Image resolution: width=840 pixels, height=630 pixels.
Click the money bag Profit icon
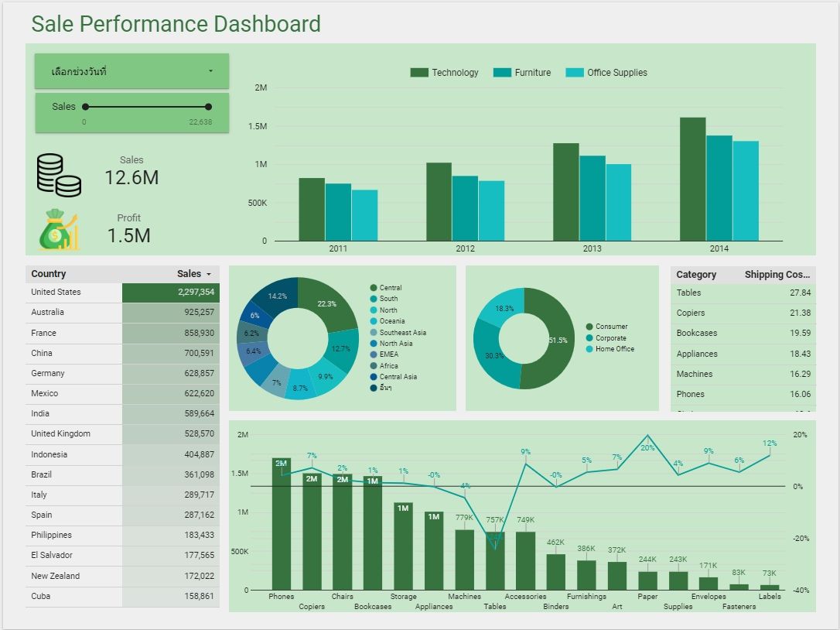59,230
